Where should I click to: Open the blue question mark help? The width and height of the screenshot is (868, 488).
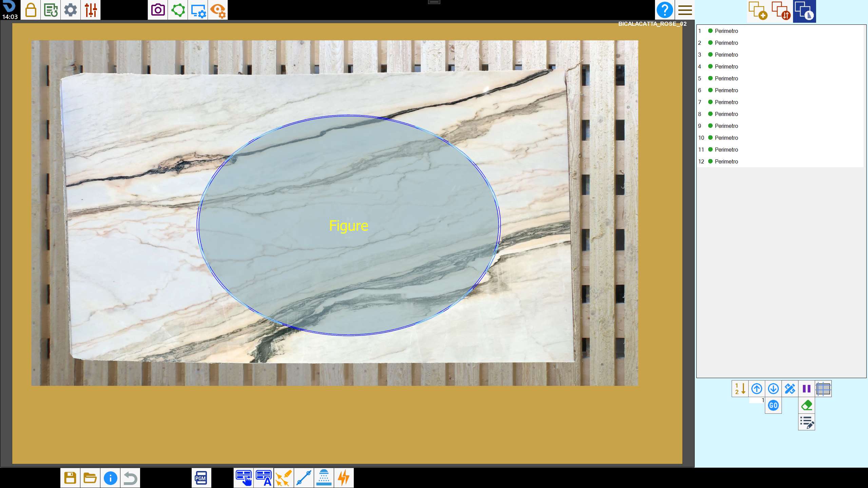[x=664, y=10]
